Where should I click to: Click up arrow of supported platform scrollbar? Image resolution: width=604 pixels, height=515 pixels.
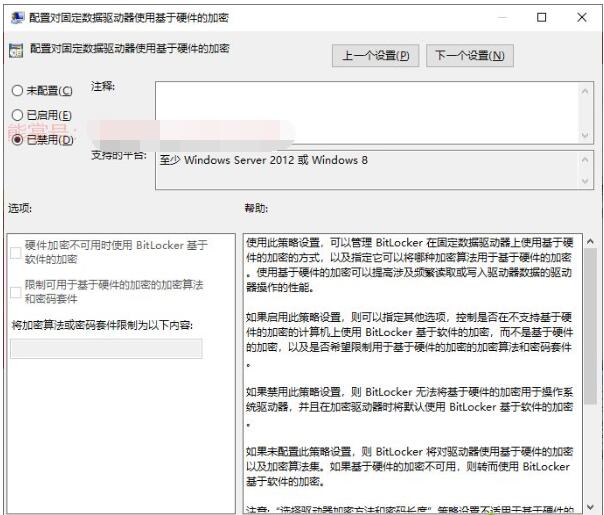pyautogui.click(x=585, y=160)
